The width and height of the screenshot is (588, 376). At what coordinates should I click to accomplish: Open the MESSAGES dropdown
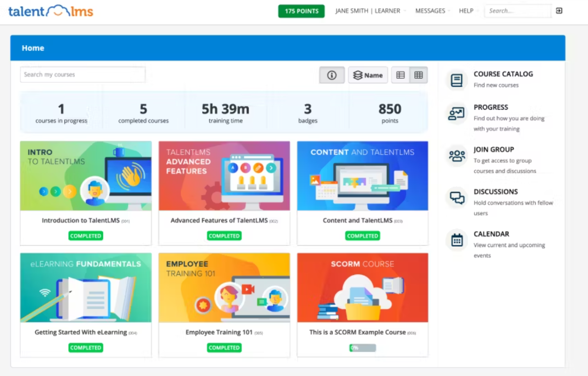429,11
